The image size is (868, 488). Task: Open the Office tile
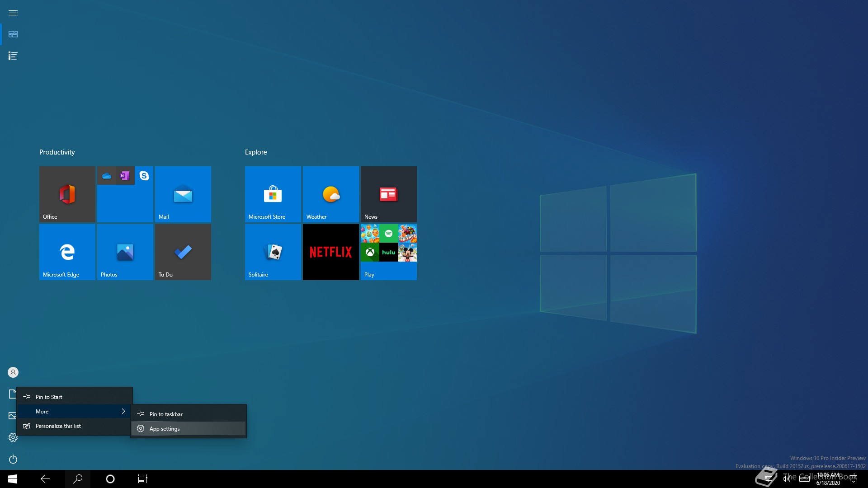67,194
